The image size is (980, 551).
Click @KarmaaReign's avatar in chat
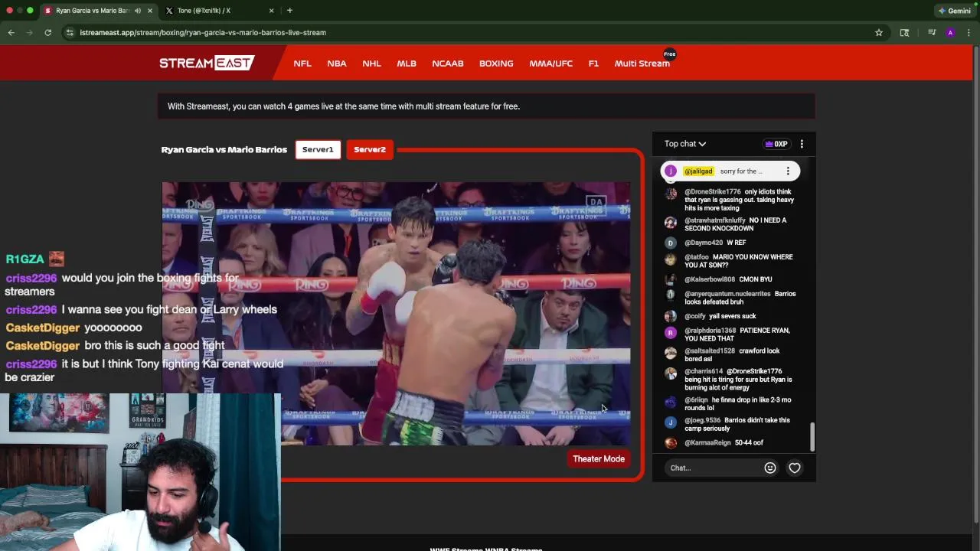tap(671, 443)
